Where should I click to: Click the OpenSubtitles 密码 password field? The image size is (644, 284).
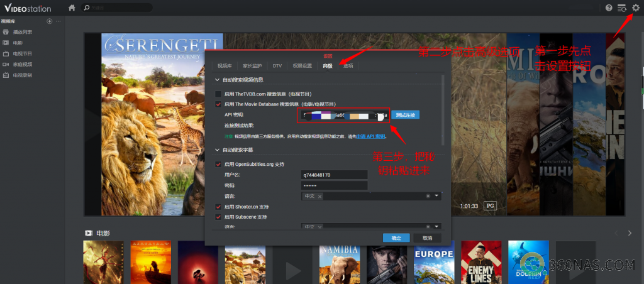pyautogui.click(x=335, y=185)
